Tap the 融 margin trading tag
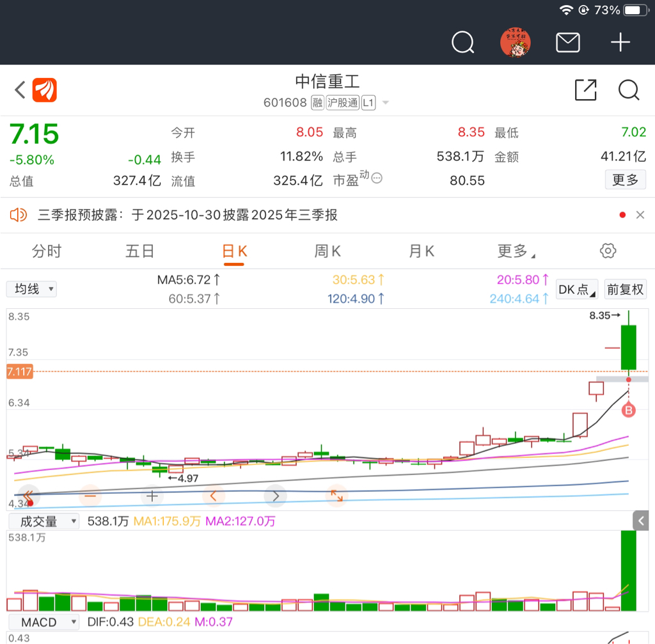The width and height of the screenshot is (655, 644). tap(317, 102)
